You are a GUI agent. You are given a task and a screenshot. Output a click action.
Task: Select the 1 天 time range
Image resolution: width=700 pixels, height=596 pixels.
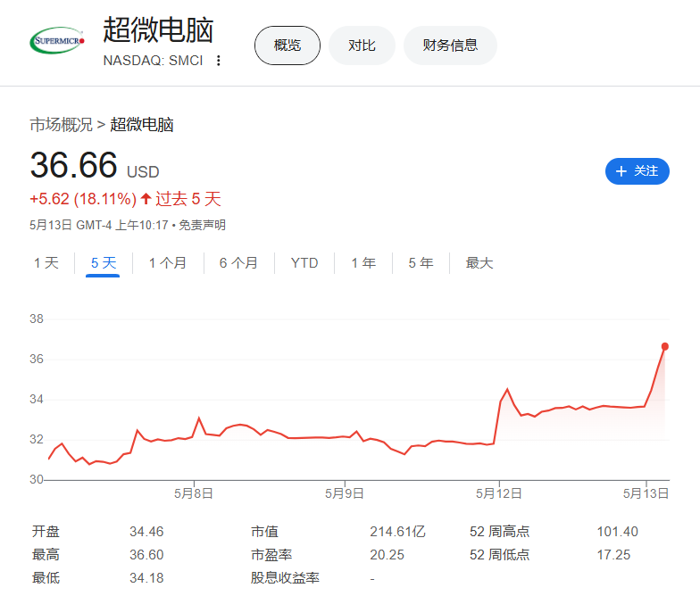coord(46,262)
